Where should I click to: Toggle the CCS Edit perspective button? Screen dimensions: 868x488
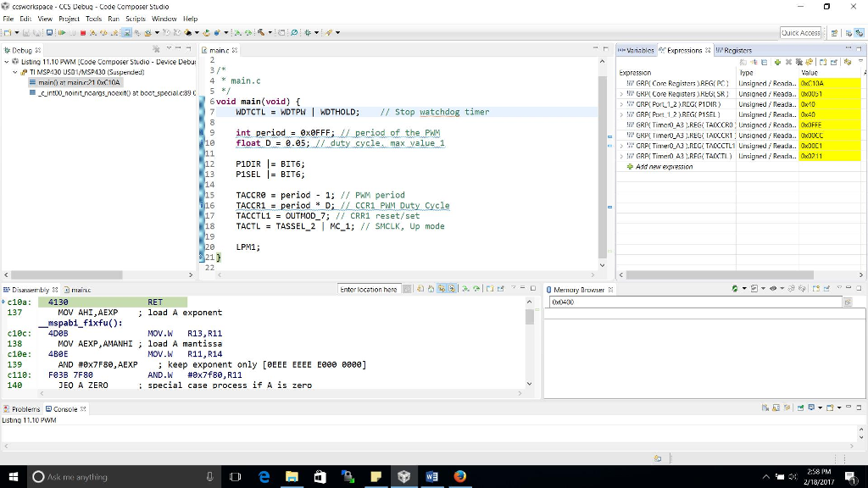[x=849, y=33]
